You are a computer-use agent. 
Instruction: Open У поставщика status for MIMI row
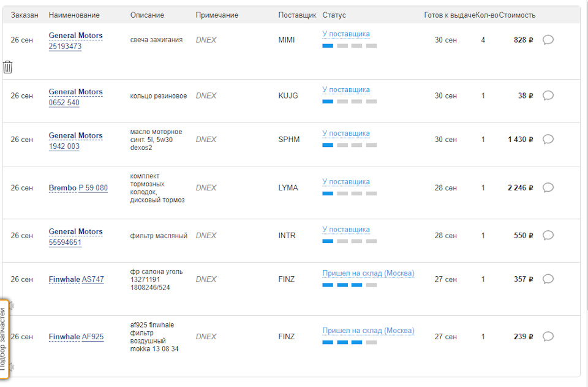(345, 34)
